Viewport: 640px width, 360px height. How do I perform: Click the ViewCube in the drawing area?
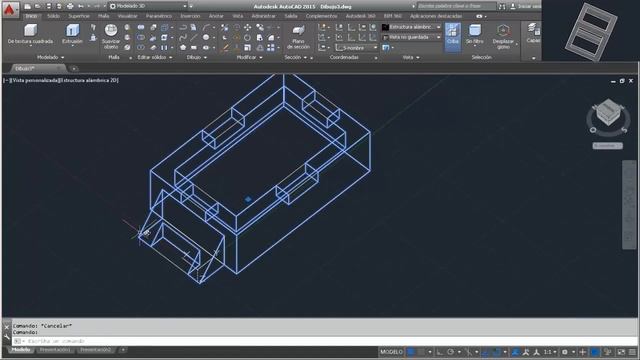pos(608,113)
